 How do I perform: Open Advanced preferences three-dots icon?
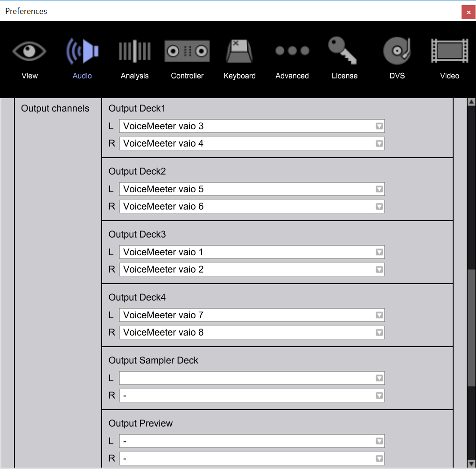[292, 50]
